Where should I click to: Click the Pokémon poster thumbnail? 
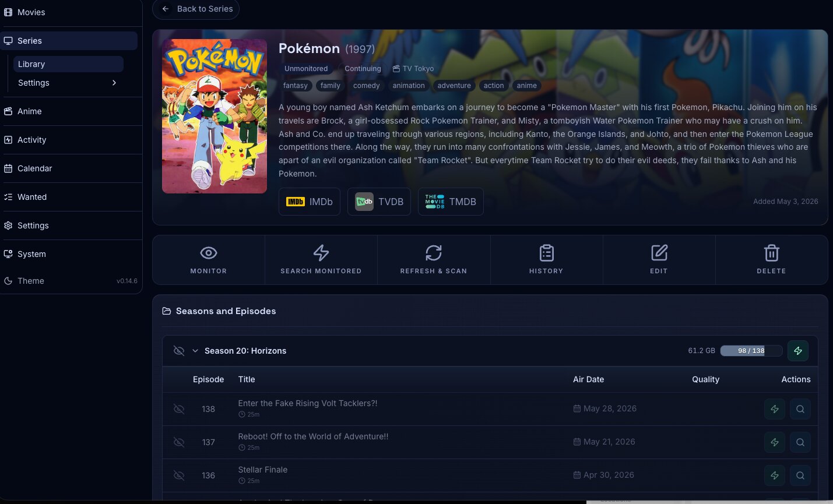(215, 117)
